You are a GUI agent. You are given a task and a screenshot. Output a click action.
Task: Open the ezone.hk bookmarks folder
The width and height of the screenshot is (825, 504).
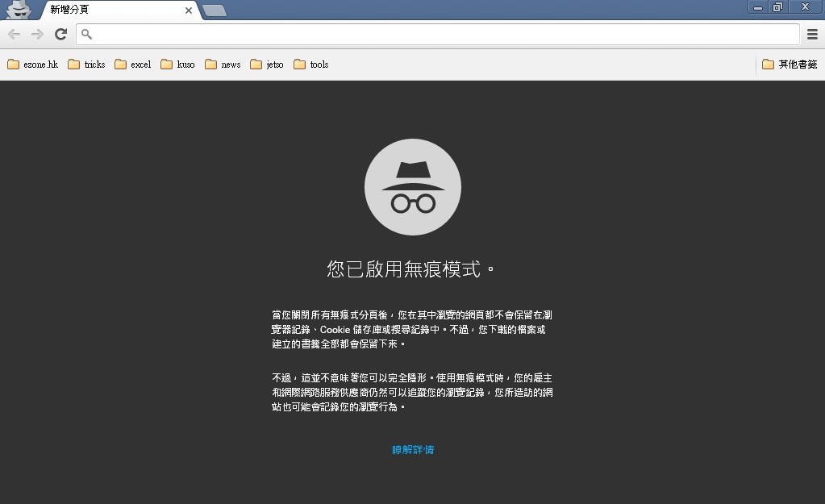[x=32, y=64]
